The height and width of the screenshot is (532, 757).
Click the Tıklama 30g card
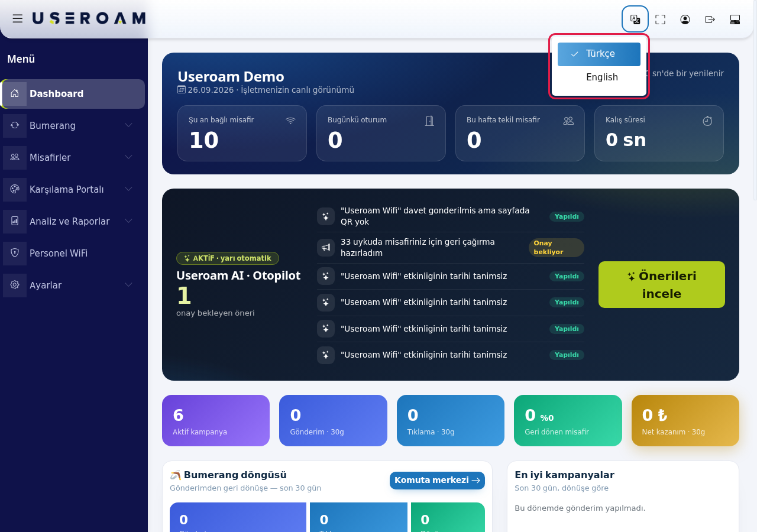(451, 420)
